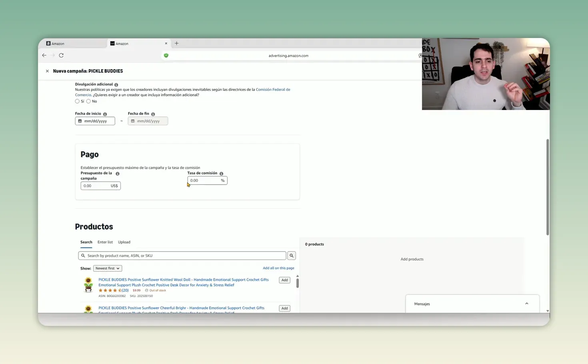
Task: Click the Fecha de fin date field
Action: click(x=148, y=121)
